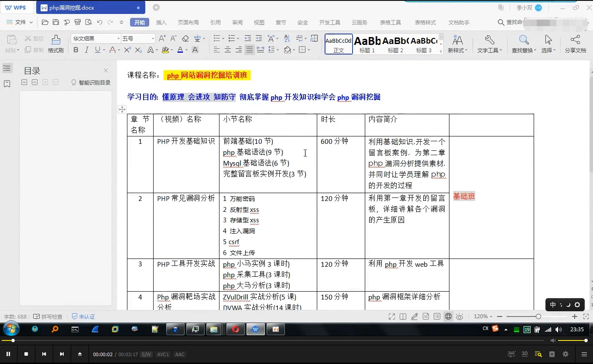Open the 文件 menu
This screenshot has width=593, height=364.
point(20,22)
